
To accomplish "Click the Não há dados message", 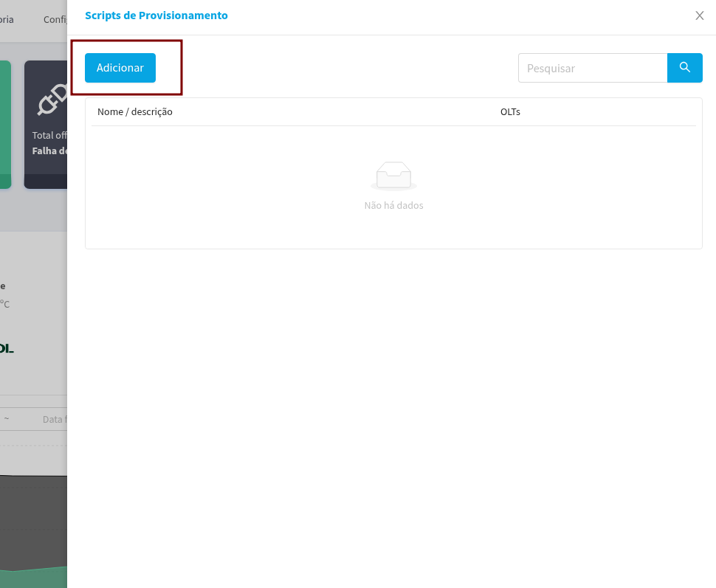I will pos(393,206).
